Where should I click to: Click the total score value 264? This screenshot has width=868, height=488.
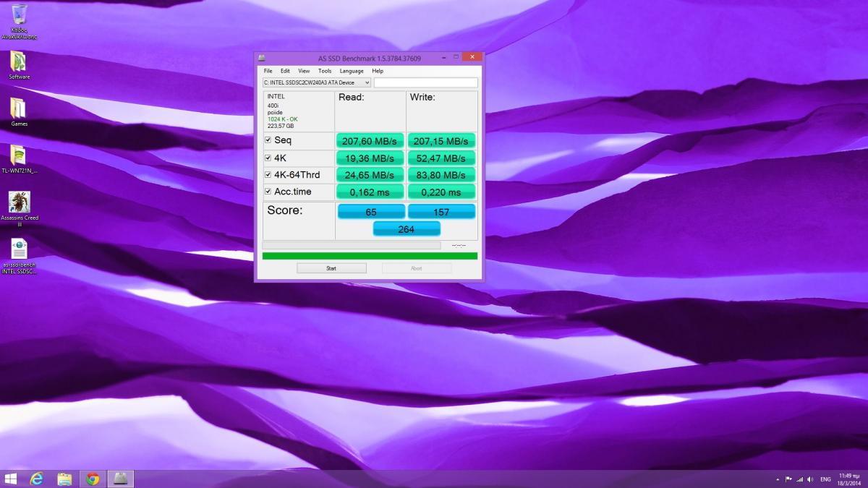tap(407, 229)
